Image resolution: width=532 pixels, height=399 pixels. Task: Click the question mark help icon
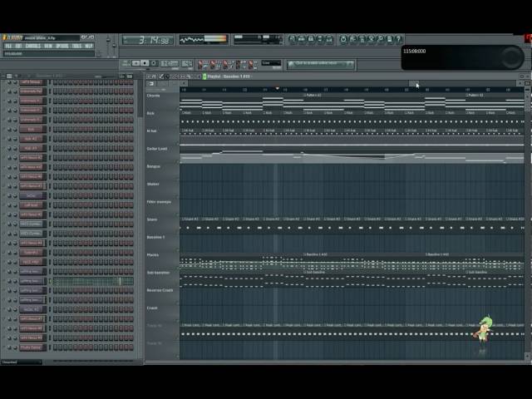[x=398, y=39]
